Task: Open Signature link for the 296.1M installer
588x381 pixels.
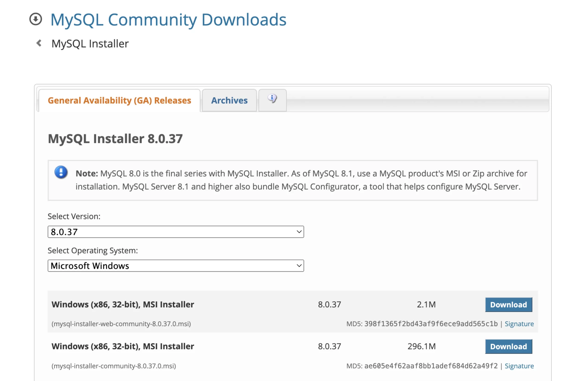Action: tap(519, 366)
